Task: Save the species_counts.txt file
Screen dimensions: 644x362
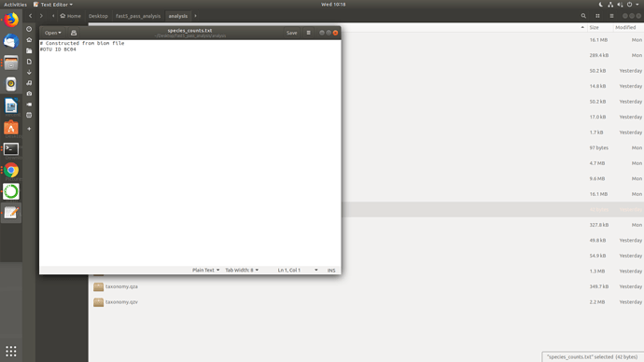Action: click(291, 33)
